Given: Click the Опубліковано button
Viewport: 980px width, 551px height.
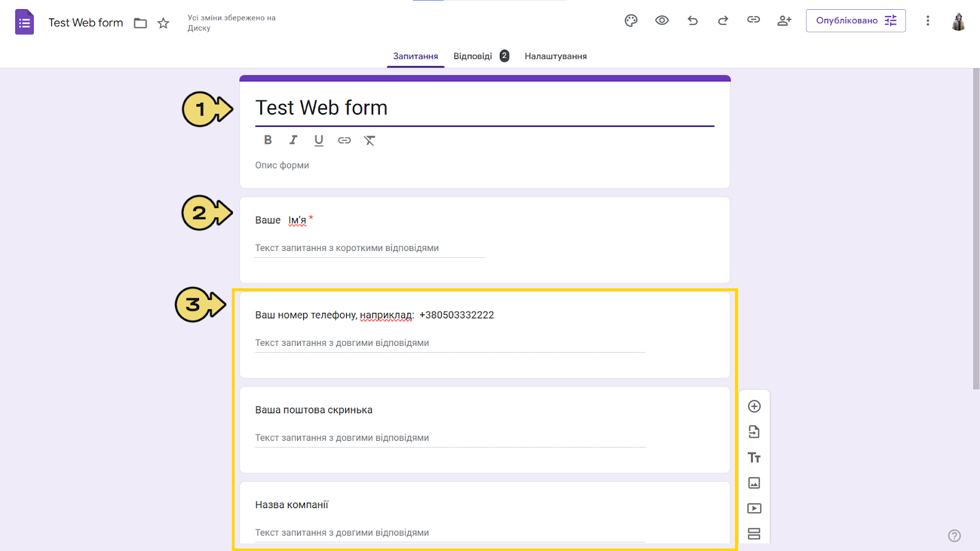Looking at the screenshot, I should click(x=856, y=20).
